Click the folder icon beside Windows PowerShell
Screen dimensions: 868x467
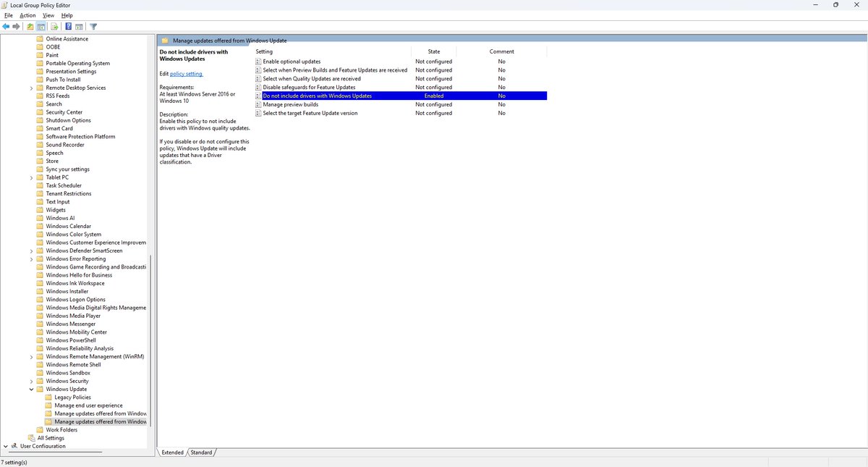(x=40, y=340)
